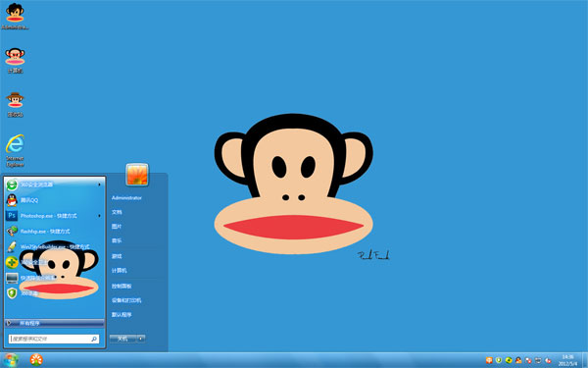588x368 pixels.
Task: Open 文档 in the Start menu
Action: click(x=117, y=212)
